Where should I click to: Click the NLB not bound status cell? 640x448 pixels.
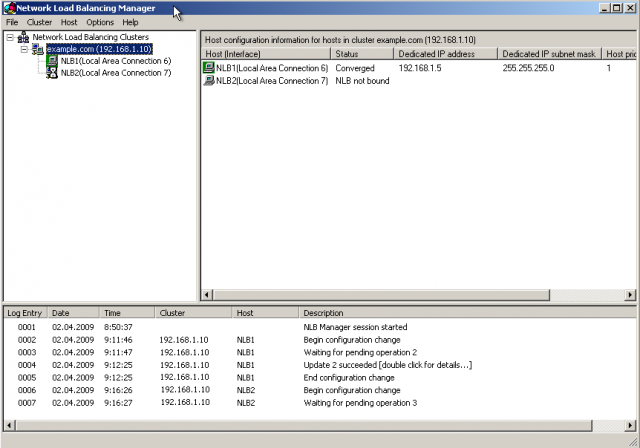362,81
